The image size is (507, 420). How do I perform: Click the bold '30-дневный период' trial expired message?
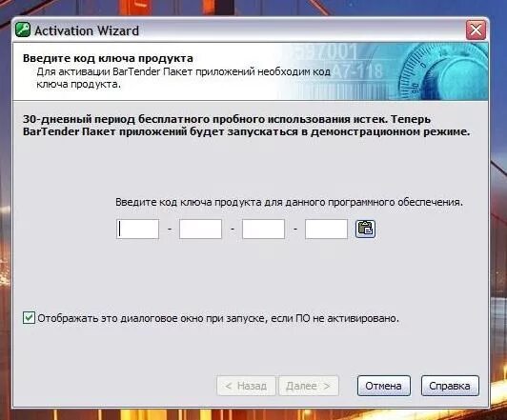[247, 126]
